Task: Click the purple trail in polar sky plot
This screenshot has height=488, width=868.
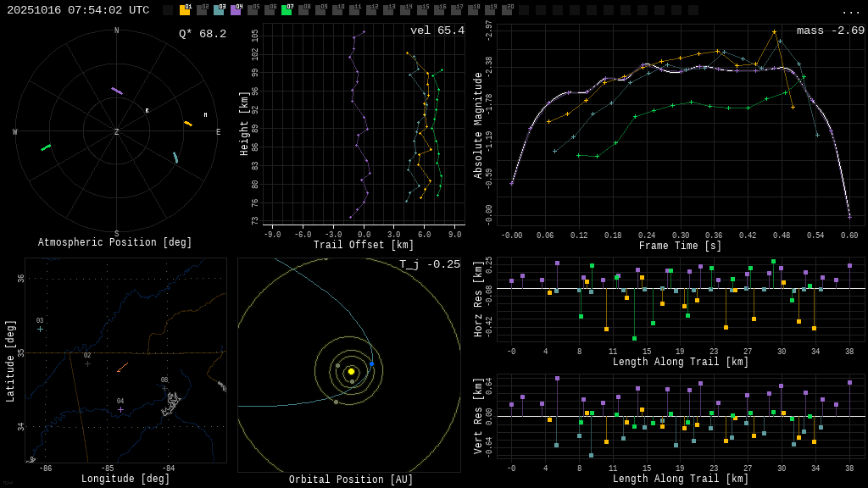Action: (117, 91)
